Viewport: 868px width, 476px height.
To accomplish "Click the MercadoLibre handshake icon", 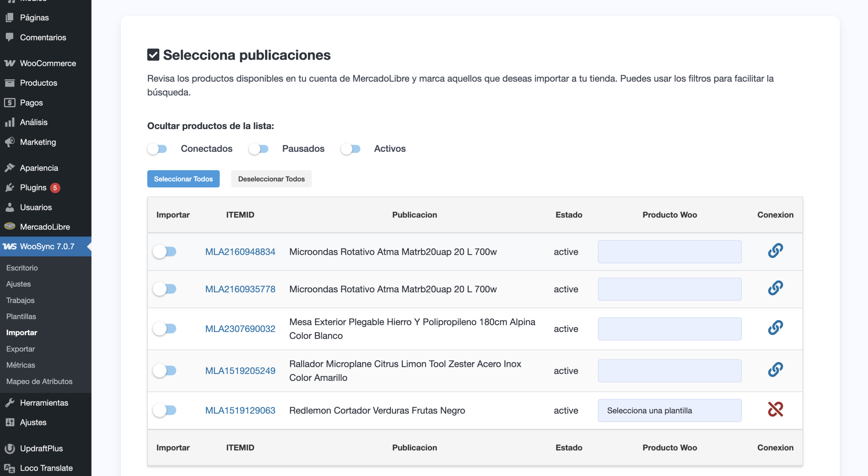I will coord(10,226).
